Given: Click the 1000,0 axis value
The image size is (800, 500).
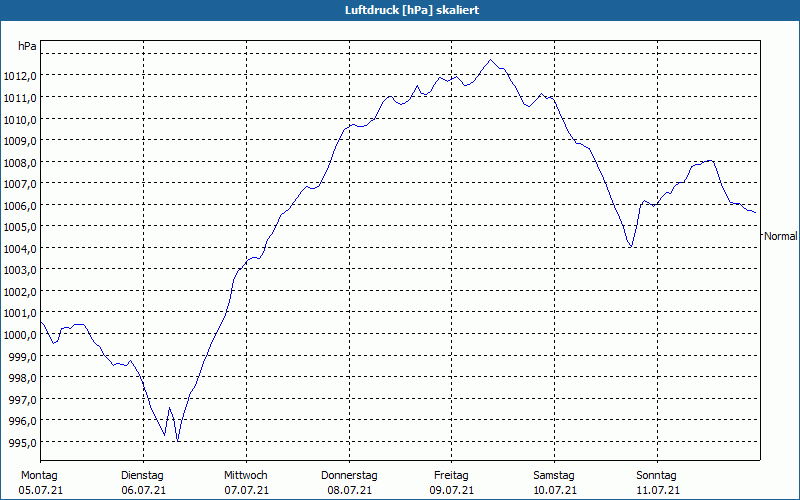Looking at the screenshot, I should 20,335.
